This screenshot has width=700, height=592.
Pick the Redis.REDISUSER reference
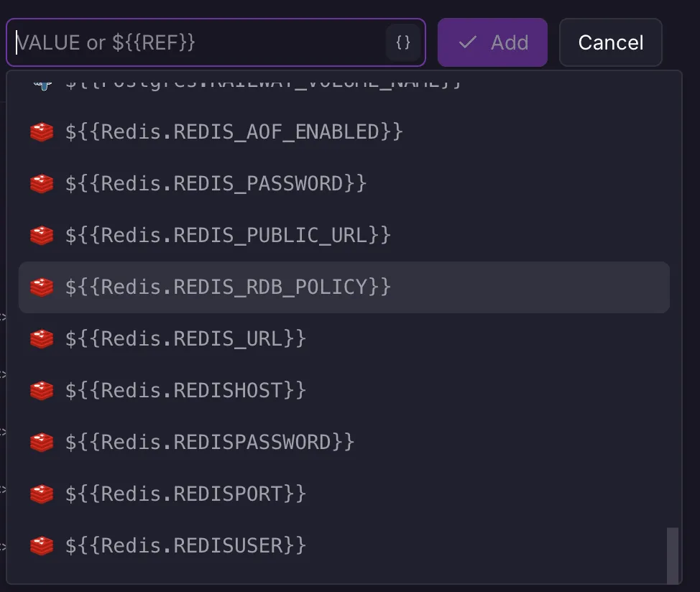point(185,546)
